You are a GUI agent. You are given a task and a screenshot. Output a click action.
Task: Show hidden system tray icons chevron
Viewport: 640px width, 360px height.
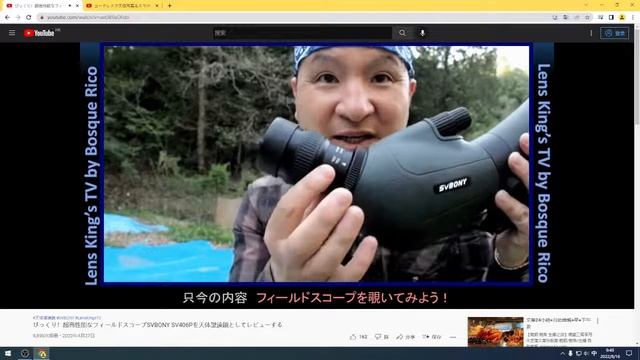pos(562,353)
